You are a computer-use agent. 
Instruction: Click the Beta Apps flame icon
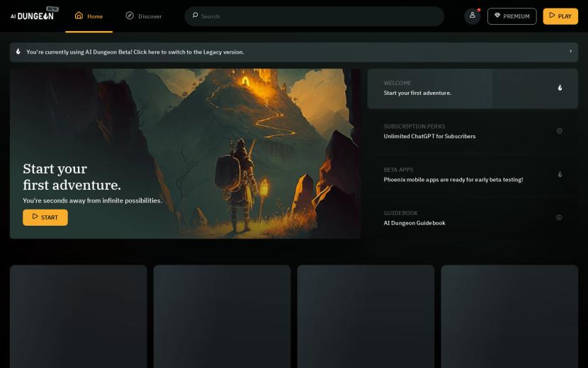pos(560,174)
